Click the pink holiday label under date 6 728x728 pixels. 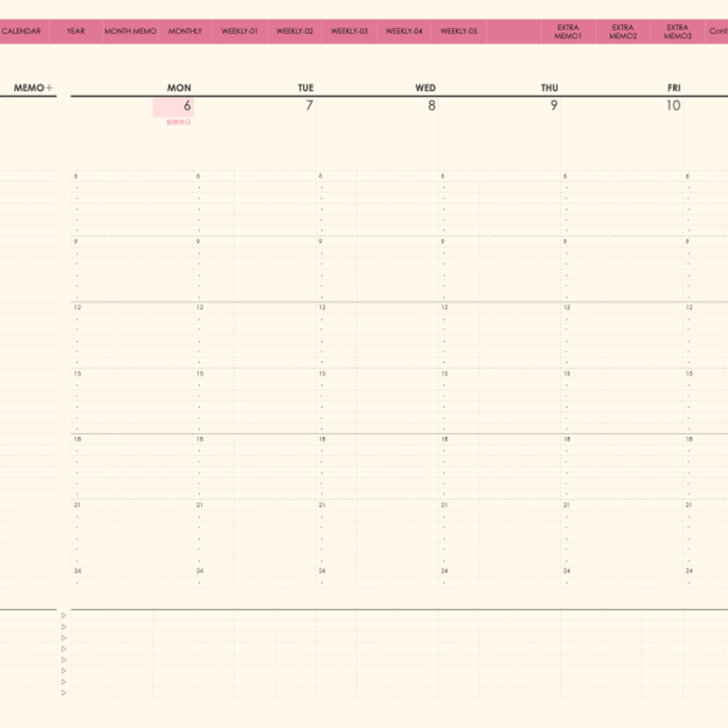[x=179, y=122]
